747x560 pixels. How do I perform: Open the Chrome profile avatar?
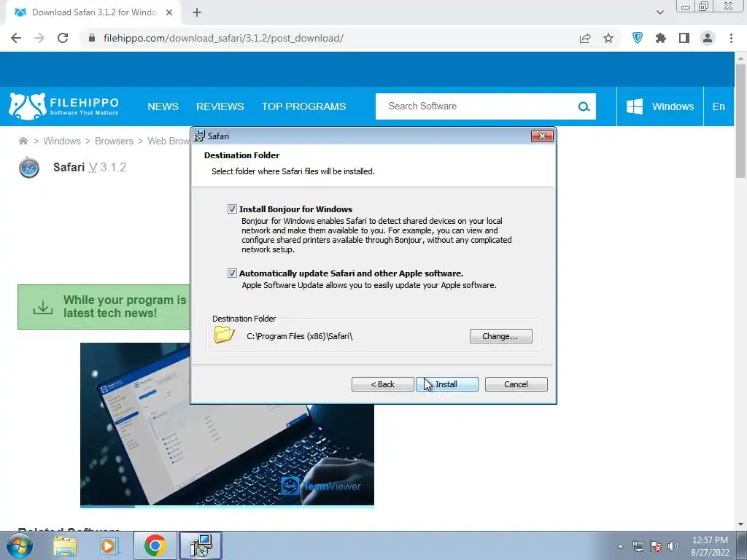pyautogui.click(x=708, y=38)
